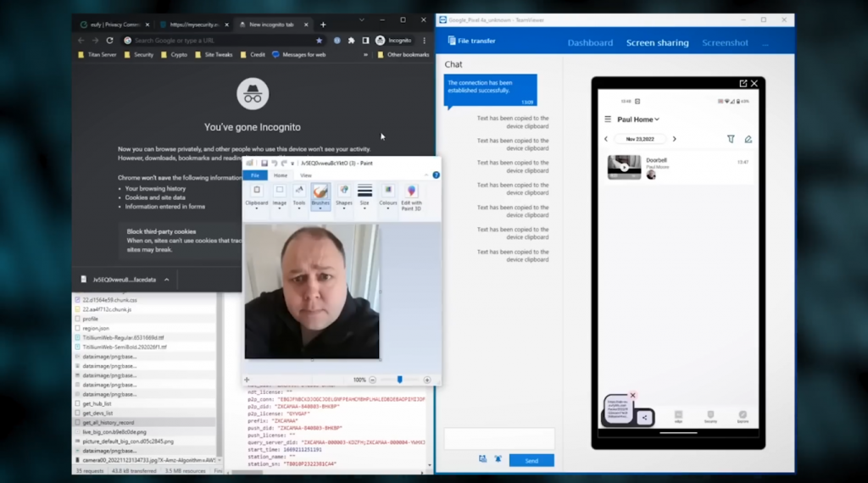Switch to TeamViewer Screenshot tab
Viewport: 868px width, 483px height.
pyautogui.click(x=726, y=42)
